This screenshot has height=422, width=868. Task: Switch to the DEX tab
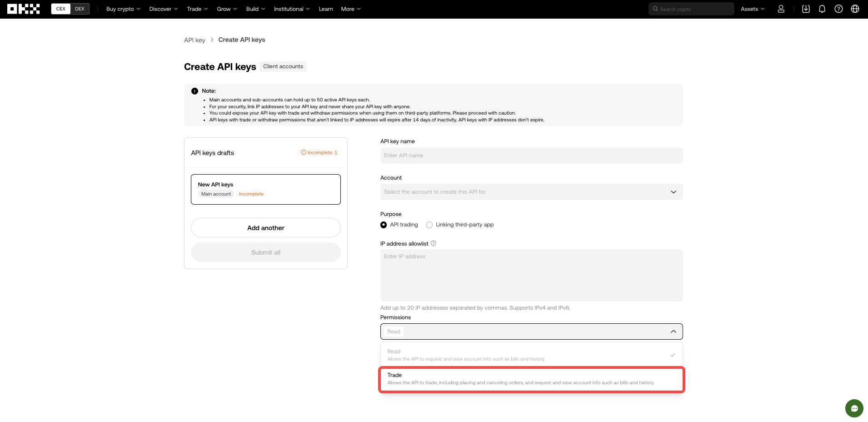point(80,8)
